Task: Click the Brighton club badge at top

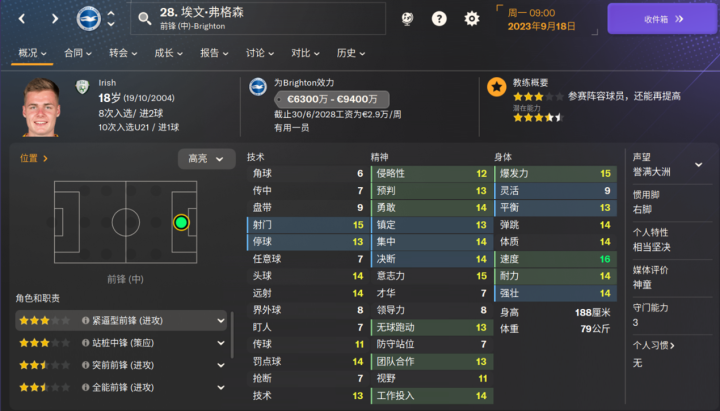Action: [x=88, y=18]
